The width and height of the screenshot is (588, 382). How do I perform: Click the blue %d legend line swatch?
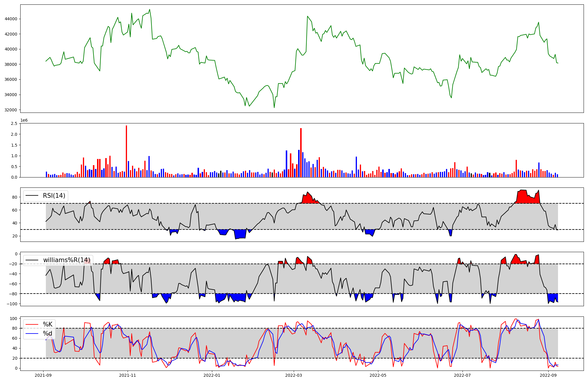32,334
